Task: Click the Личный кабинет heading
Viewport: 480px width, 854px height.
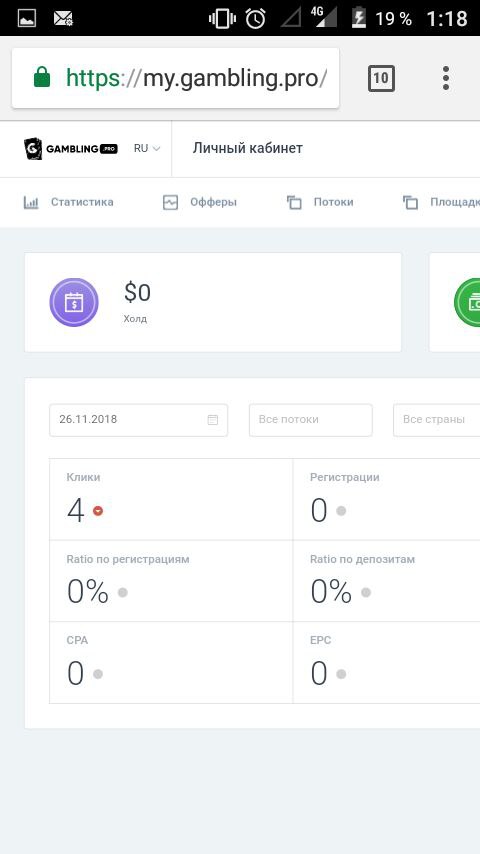Action: (247, 148)
